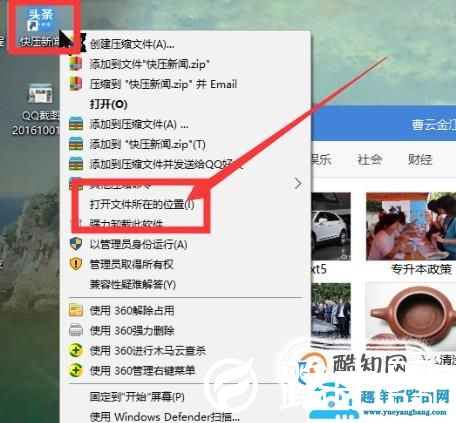
Task: Select 管理员取得所有权
Action: [x=131, y=264]
